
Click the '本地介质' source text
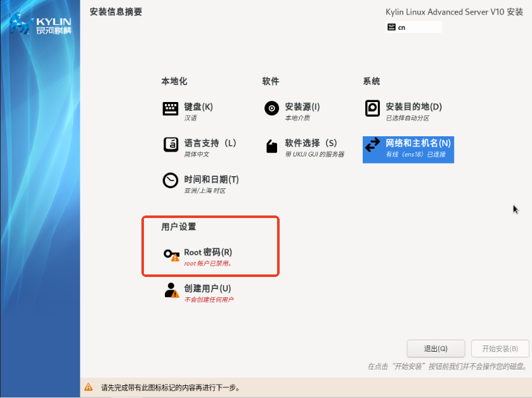point(297,118)
